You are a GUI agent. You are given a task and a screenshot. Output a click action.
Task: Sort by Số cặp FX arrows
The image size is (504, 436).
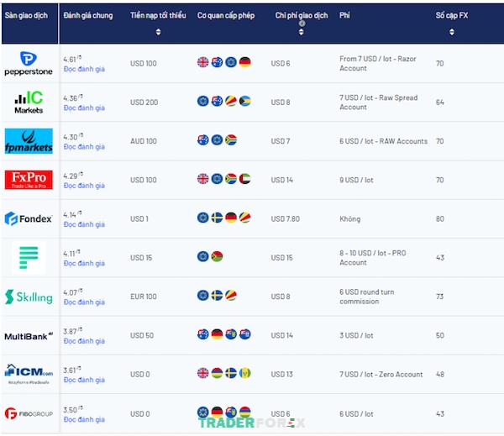click(452, 32)
